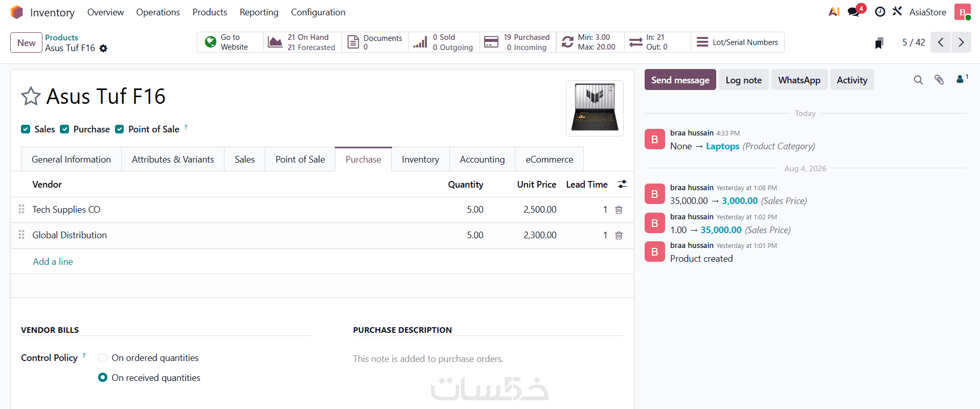The width and height of the screenshot is (980, 409).
Task: Click AsiaStore company switcher
Action: pyautogui.click(x=927, y=12)
